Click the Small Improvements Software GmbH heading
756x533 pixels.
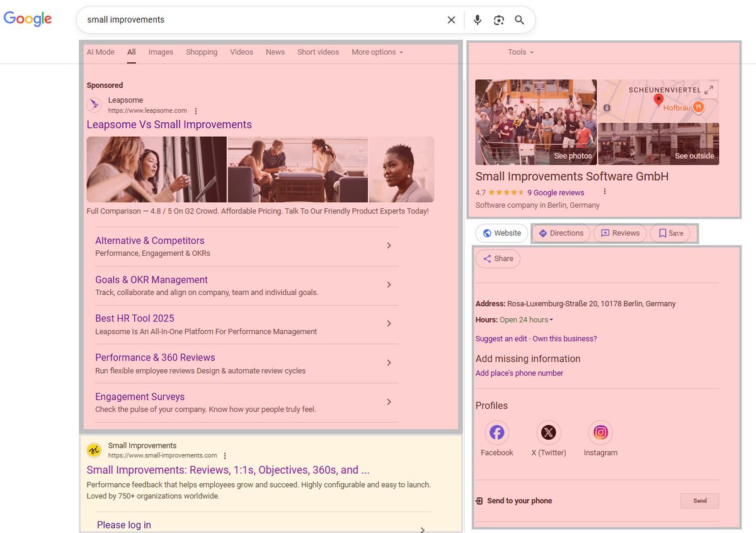572,177
